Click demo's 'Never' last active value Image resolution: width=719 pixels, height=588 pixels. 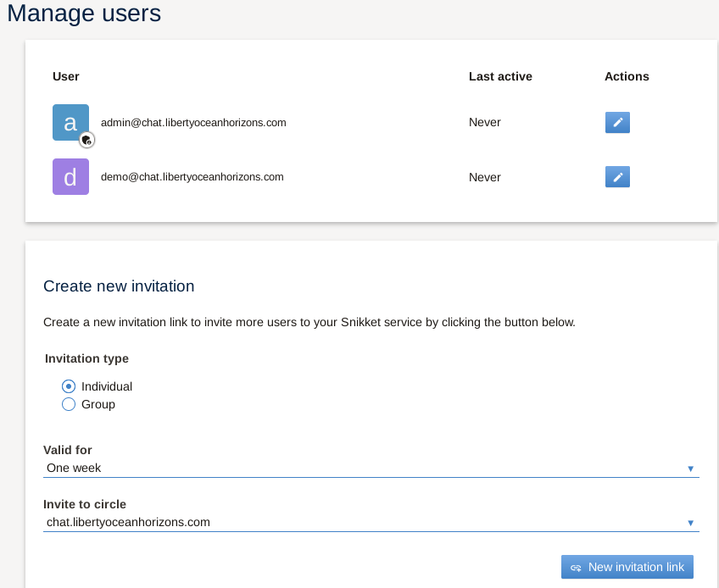(x=485, y=177)
